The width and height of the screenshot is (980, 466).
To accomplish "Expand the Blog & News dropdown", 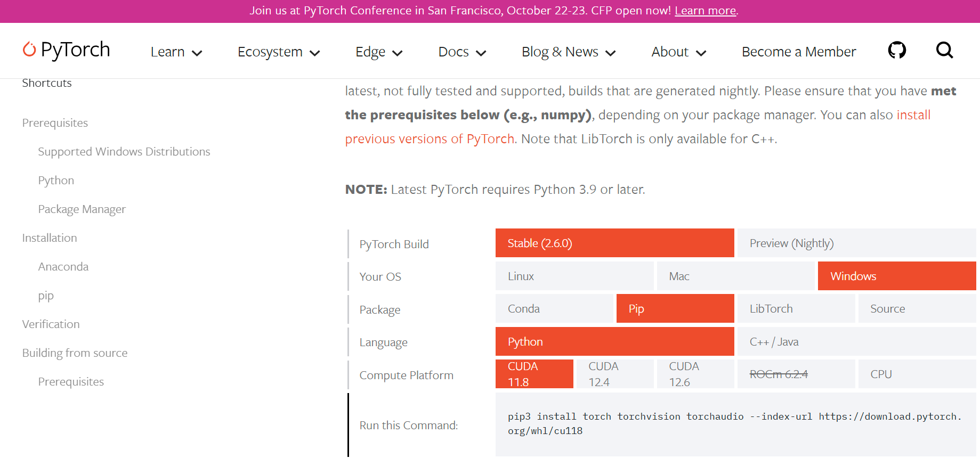I will (x=569, y=52).
